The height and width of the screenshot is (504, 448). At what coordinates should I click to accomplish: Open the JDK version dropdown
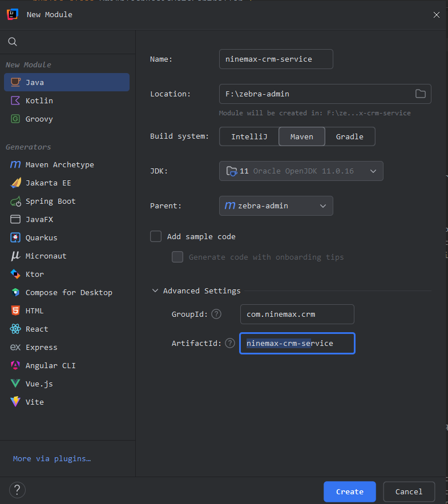[x=301, y=171]
